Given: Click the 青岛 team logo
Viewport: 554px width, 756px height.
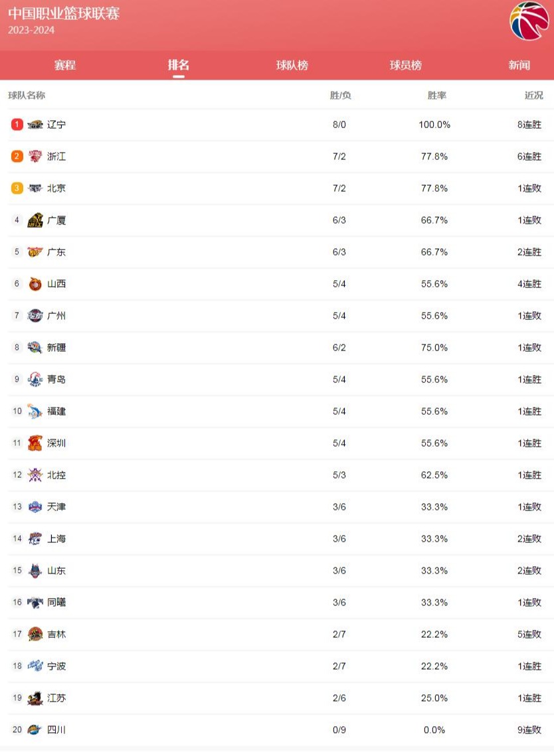Looking at the screenshot, I should (x=35, y=380).
